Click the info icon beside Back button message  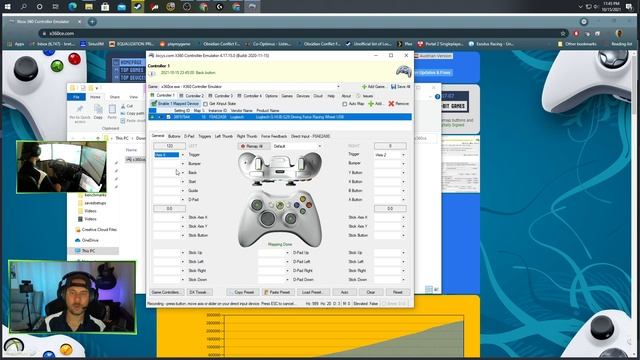point(152,73)
